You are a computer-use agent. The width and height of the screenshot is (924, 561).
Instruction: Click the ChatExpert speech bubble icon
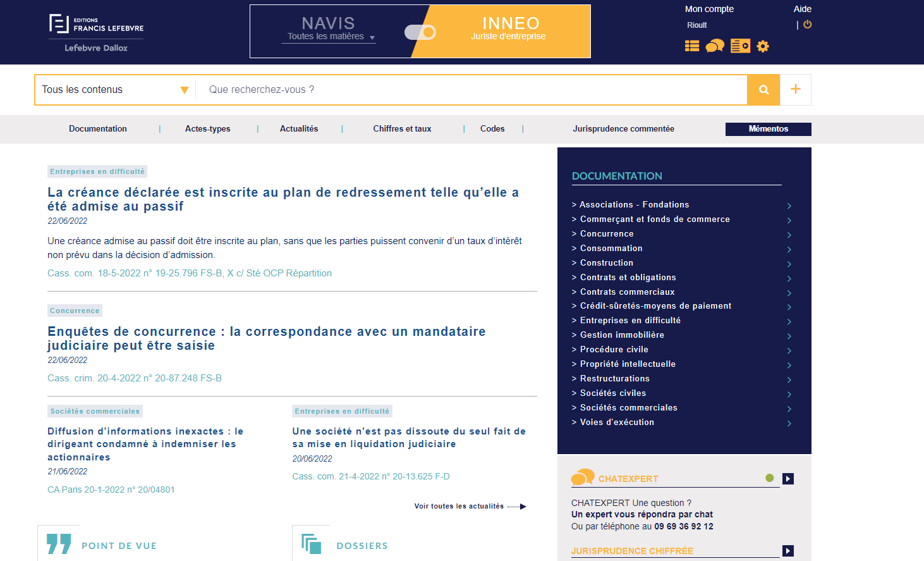click(583, 477)
